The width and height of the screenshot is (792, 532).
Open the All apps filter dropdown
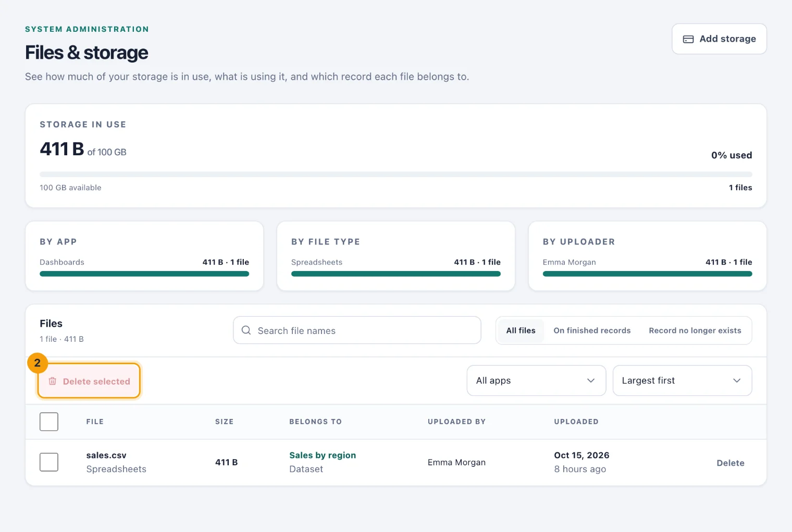pos(536,380)
